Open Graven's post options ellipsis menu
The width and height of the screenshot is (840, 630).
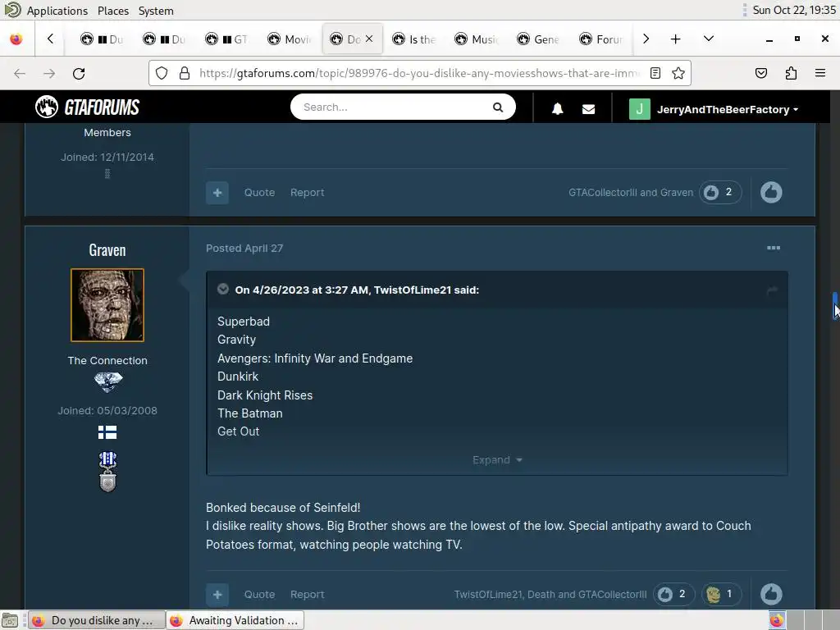773,248
